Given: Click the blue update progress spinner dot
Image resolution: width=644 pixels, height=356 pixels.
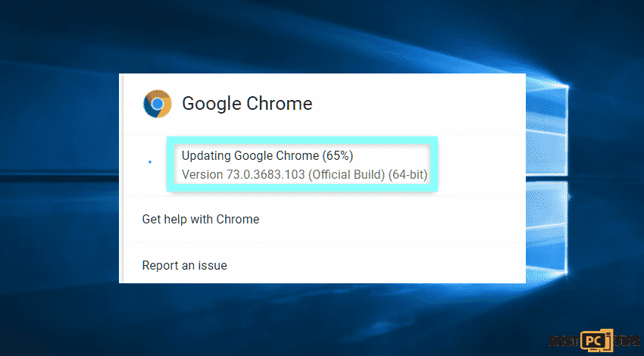Looking at the screenshot, I should [x=150, y=162].
